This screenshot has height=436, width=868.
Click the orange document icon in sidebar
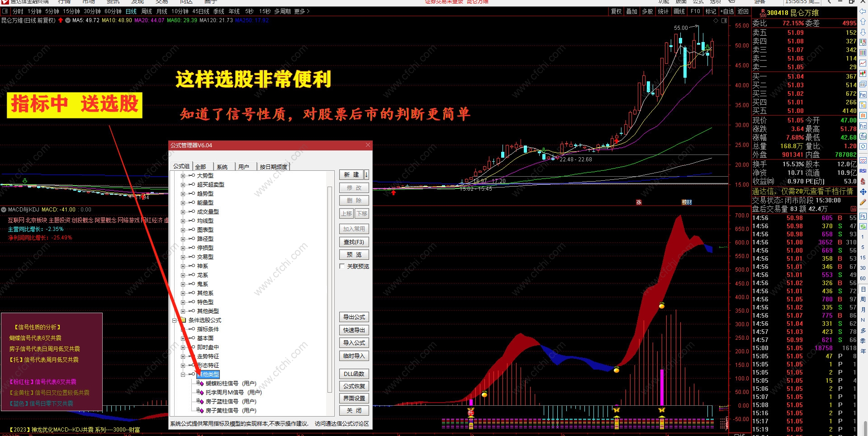(863, 116)
